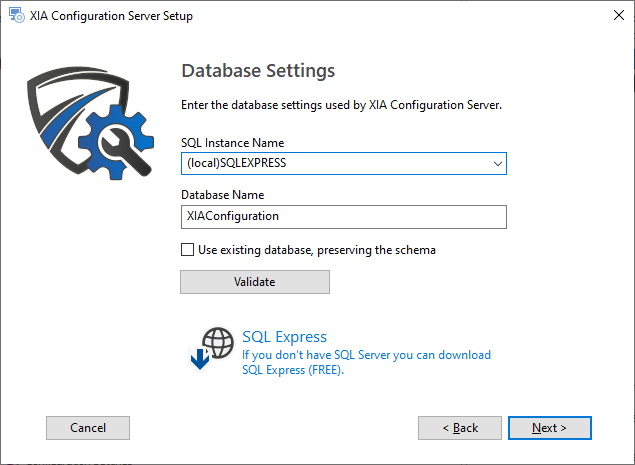The height and width of the screenshot is (465, 635).
Task: Enable the Use existing database checkbox
Action: [187, 250]
